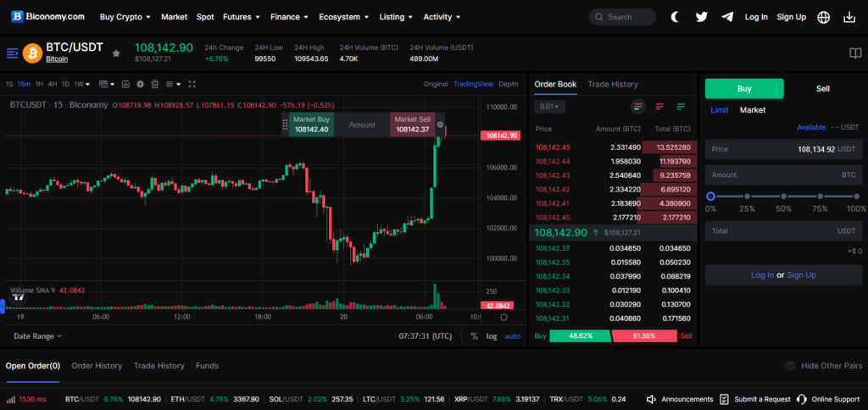The height and width of the screenshot is (410, 868).
Task: Select the Market order type
Action: click(753, 110)
